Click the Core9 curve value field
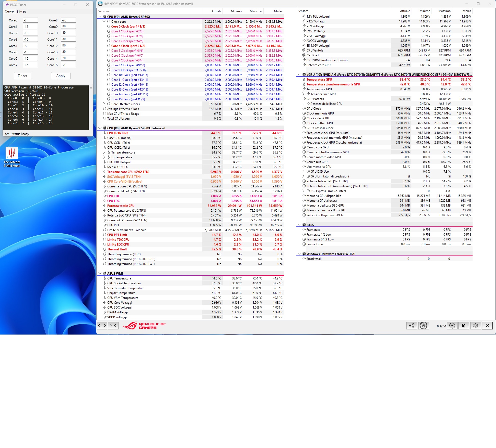 (x=68, y=27)
